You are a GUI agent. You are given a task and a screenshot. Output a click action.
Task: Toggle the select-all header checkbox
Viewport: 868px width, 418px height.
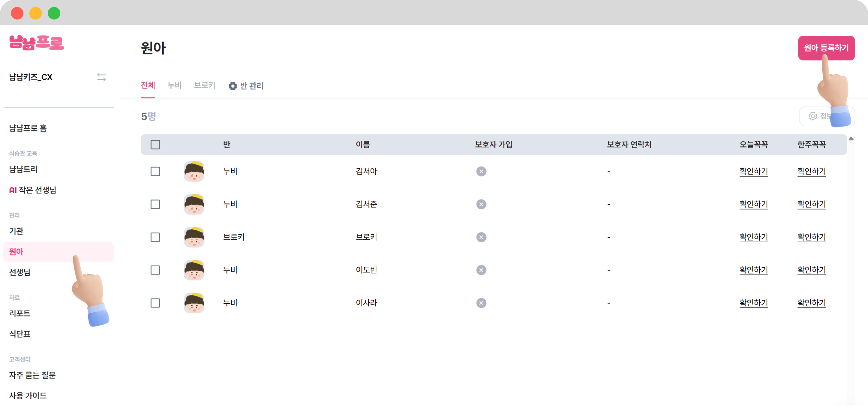155,145
